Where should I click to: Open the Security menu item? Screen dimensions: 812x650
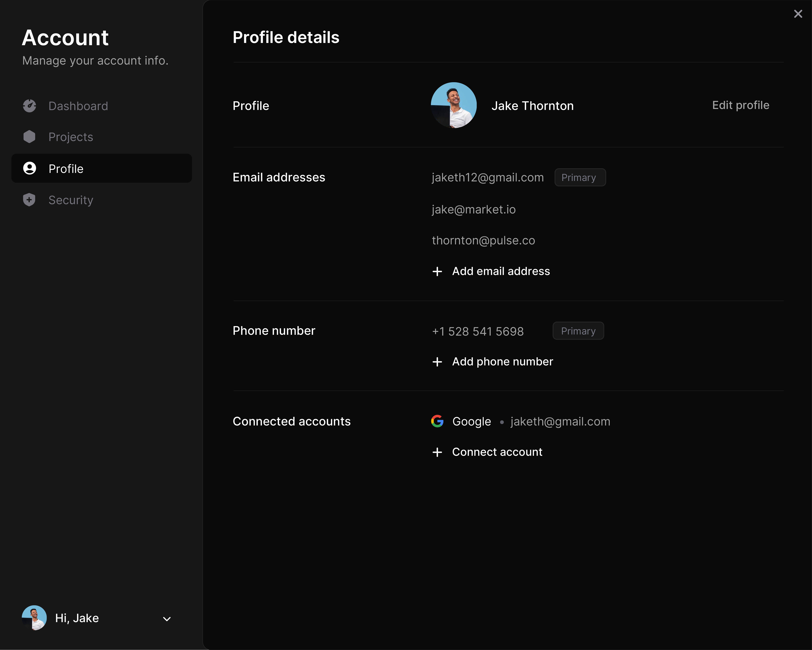point(71,200)
